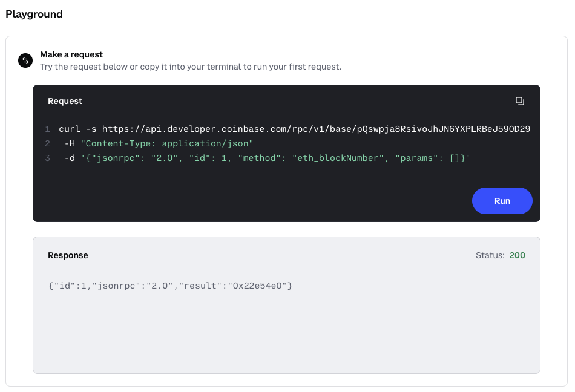The image size is (575, 392).
Task: Click the Status: label
Action: [x=490, y=255]
